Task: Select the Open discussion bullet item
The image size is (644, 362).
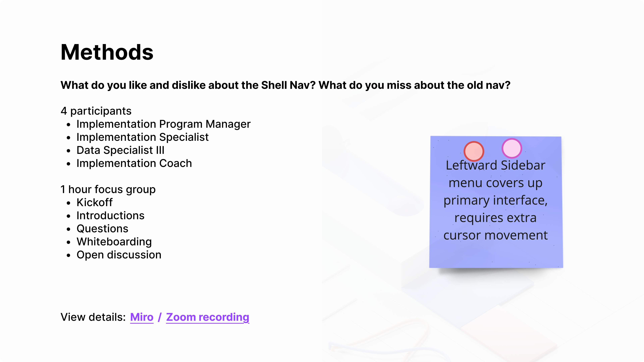Action: coord(119,255)
